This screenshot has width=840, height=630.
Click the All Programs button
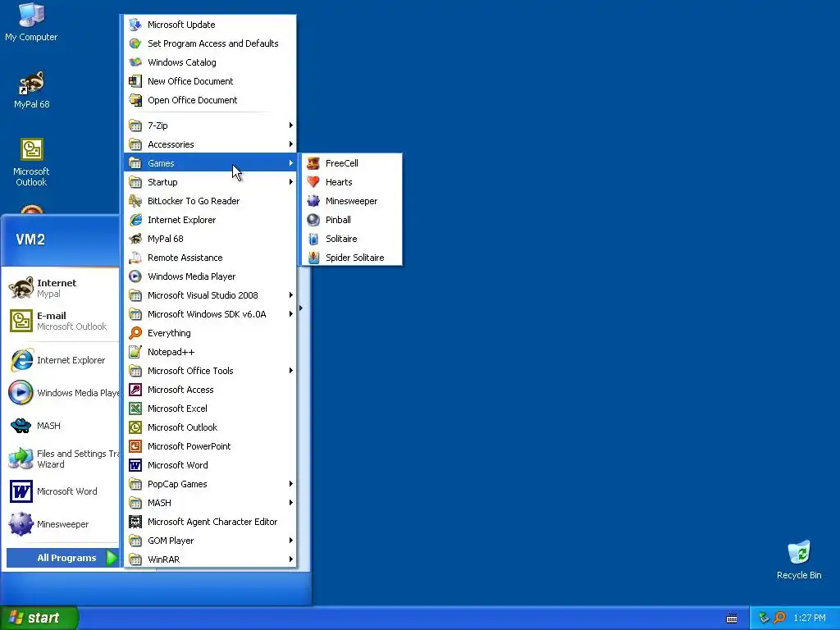(62, 558)
